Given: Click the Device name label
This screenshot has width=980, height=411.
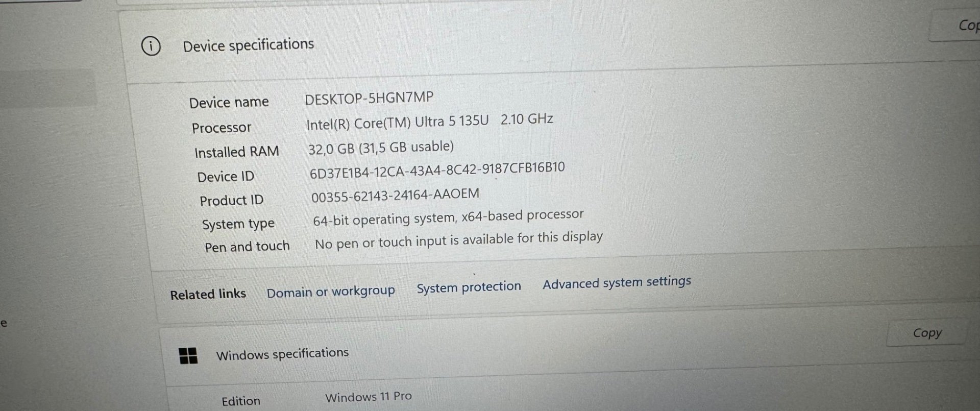Looking at the screenshot, I should 229,102.
